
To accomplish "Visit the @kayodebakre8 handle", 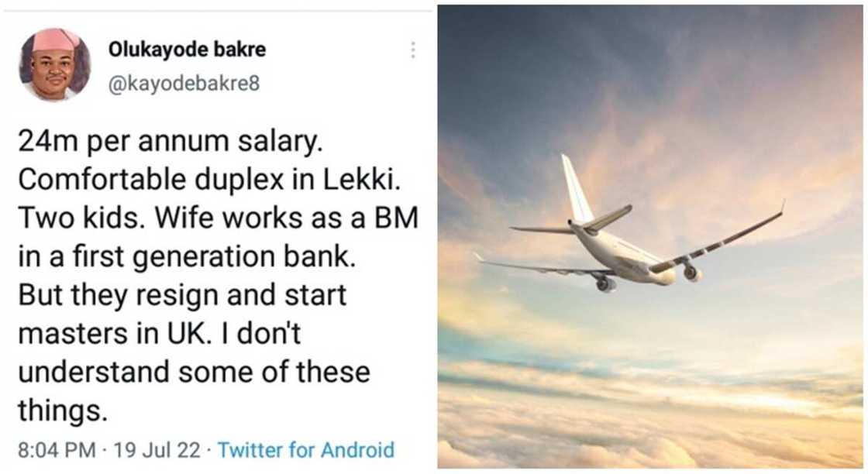I will coord(183,84).
